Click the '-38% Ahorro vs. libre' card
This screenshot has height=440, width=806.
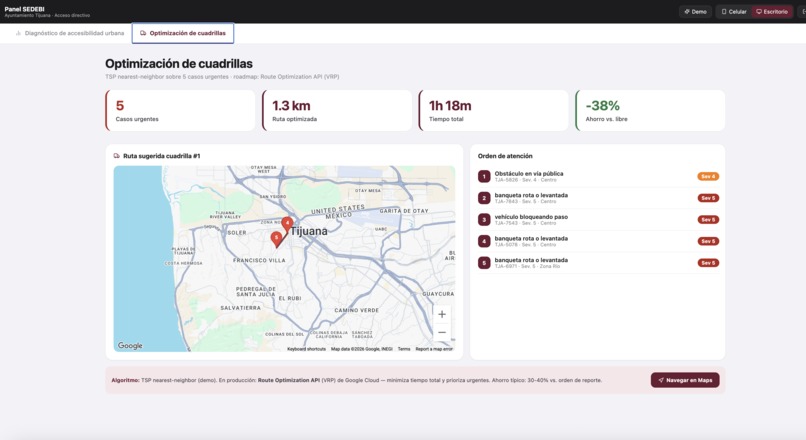pyautogui.click(x=650, y=111)
